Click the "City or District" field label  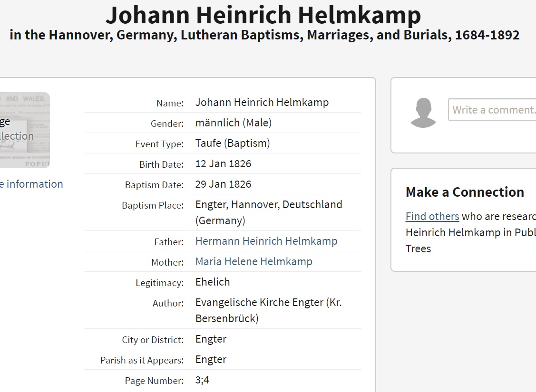[153, 340]
